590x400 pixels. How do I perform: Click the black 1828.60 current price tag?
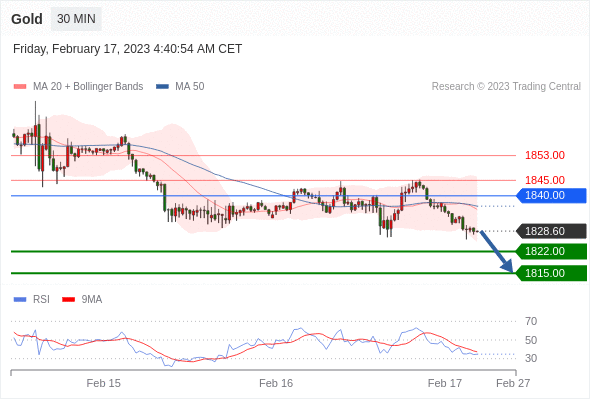coord(551,231)
